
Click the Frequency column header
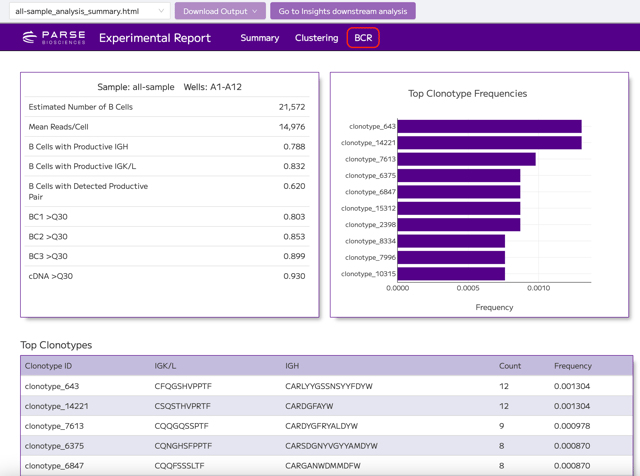(x=573, y=366)
